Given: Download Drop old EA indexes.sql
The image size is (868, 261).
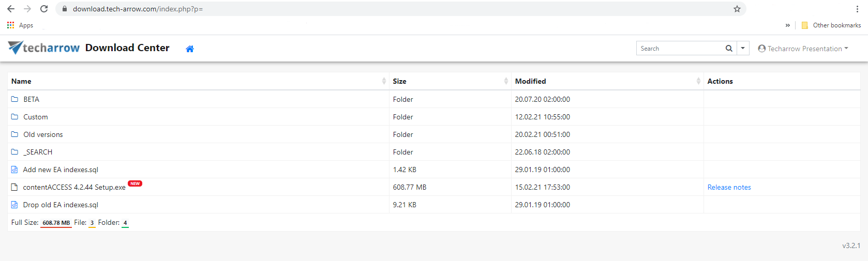Looking at the screenshot, I should point(61,205).
